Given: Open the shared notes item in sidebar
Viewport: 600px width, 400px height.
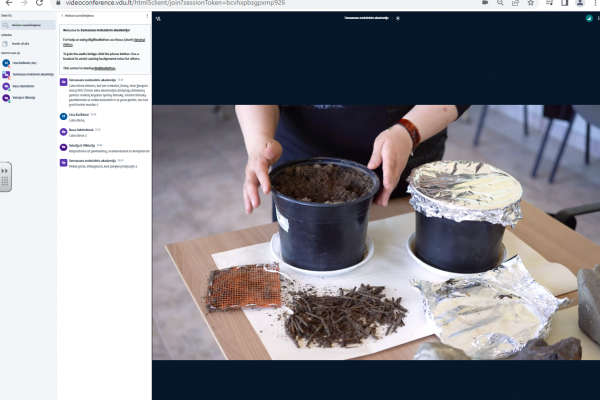Looking at the screenshot, I should [x=28, y=44].
